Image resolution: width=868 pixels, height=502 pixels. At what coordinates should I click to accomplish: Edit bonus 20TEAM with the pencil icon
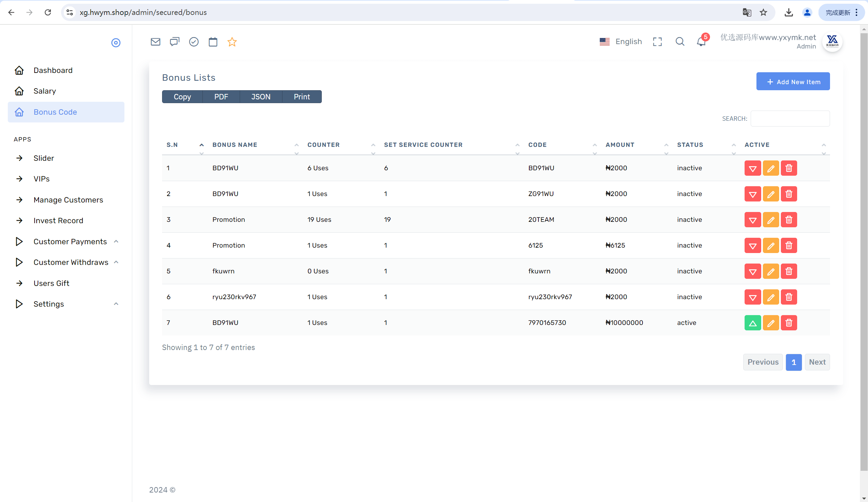click(x=771, y=220)
